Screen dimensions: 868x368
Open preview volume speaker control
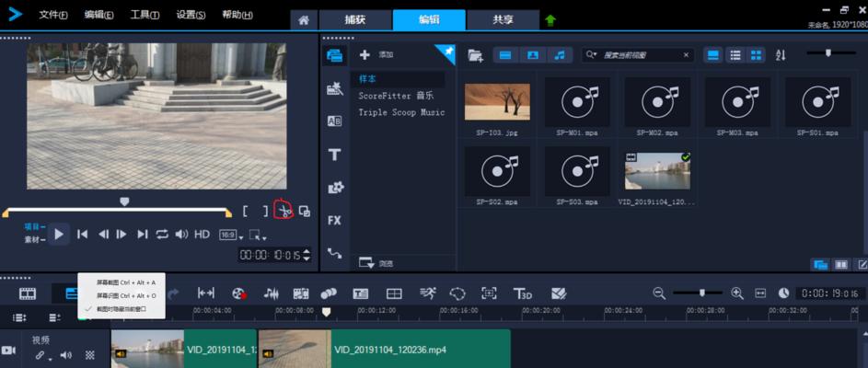pos(181,234)
